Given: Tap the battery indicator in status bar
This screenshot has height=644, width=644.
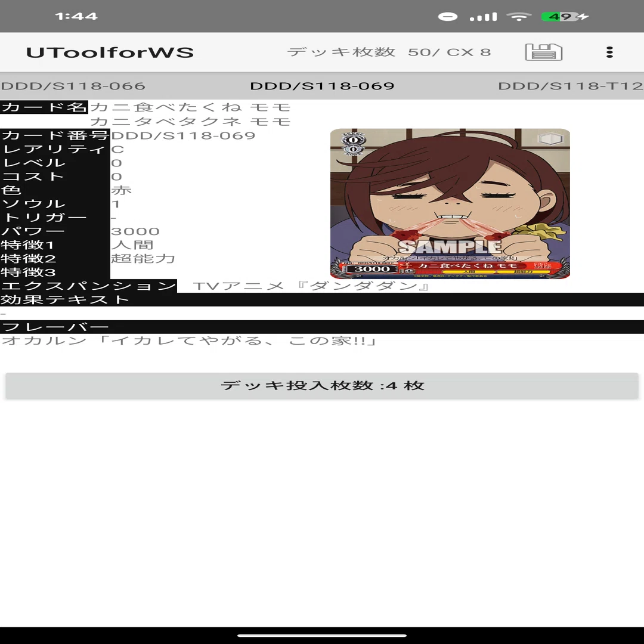Looking at the screenshot, I should tap(565, 17).
